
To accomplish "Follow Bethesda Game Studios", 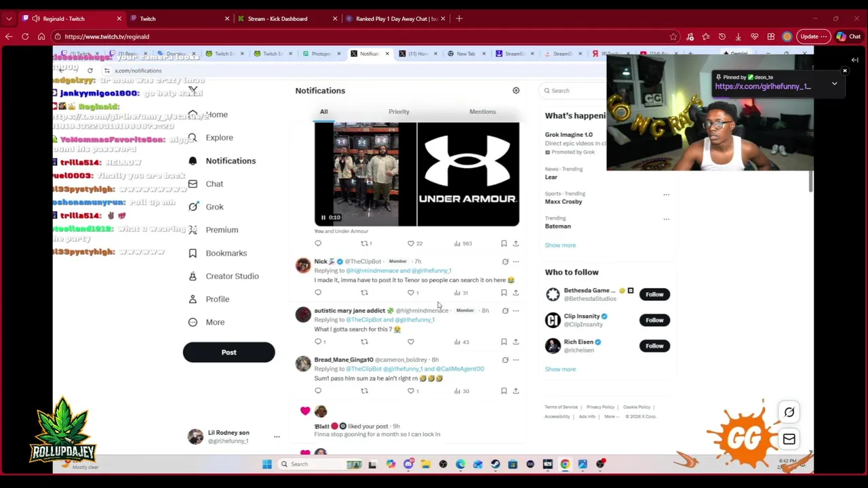I will point(654,294).
